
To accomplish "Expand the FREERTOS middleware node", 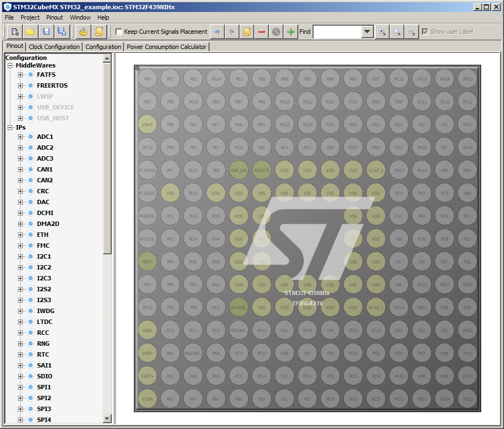I will (x=21, y=85).
